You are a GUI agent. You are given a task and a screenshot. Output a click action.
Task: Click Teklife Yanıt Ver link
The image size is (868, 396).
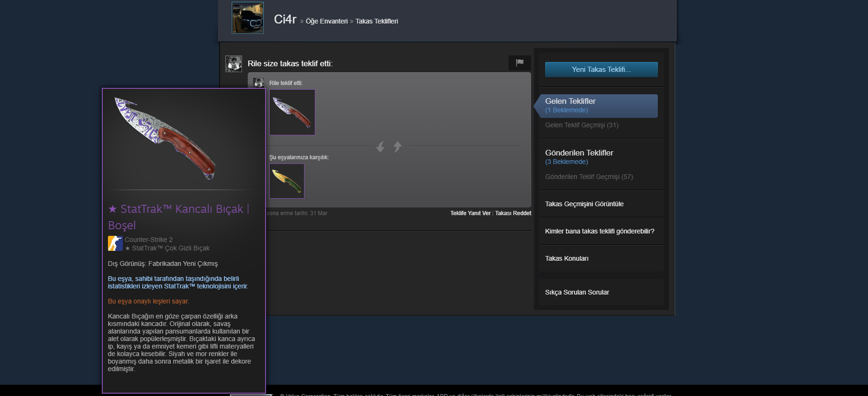point(471,213)
